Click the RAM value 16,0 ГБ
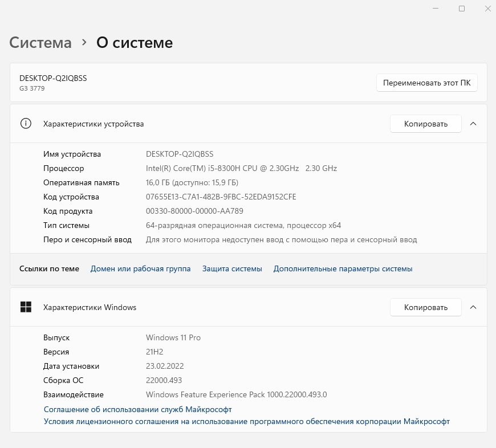 pos(192,182)
